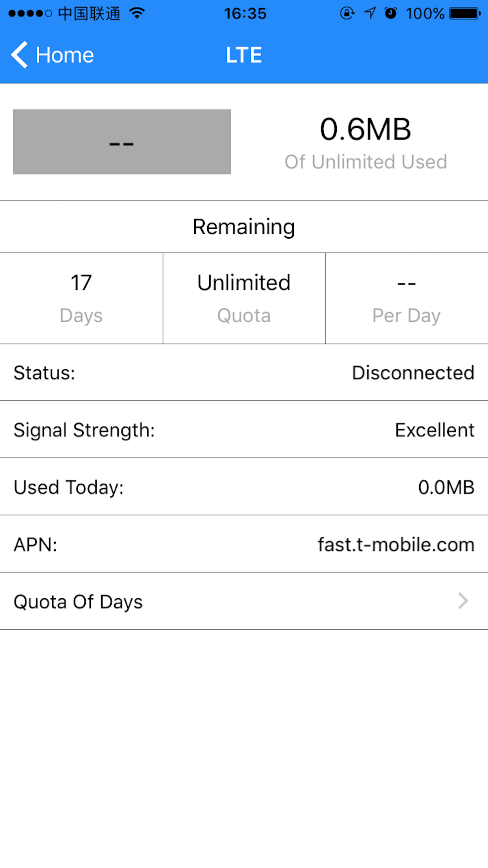The height and width of the screenshot is (868, 488).
Task: Tap the Used Today row
Action: (244, 487)
